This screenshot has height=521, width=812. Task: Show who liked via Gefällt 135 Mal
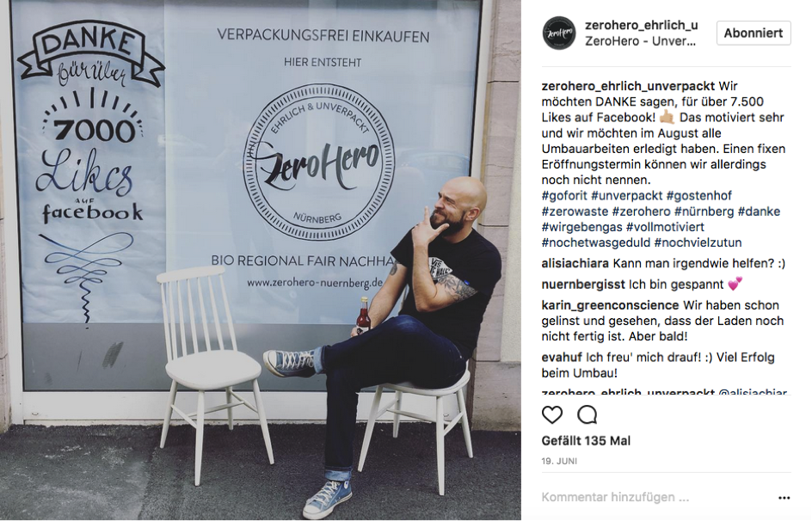tap(586, 441)
